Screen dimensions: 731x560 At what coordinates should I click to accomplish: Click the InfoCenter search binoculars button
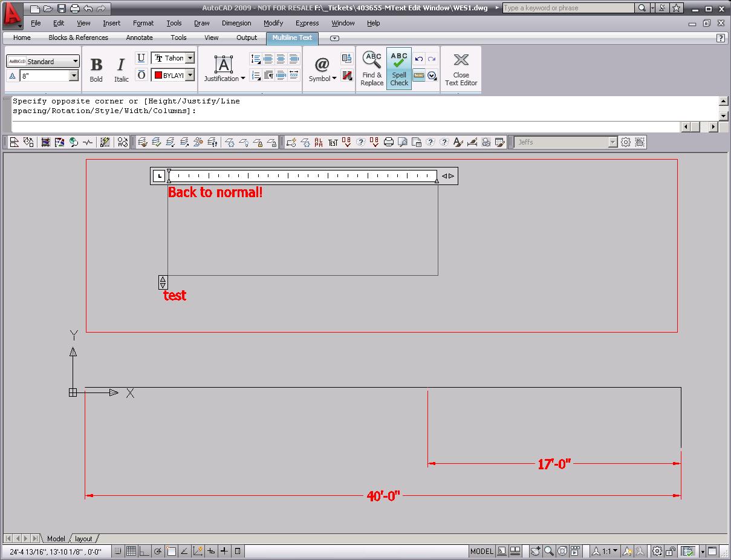click(x=643, y=8)
